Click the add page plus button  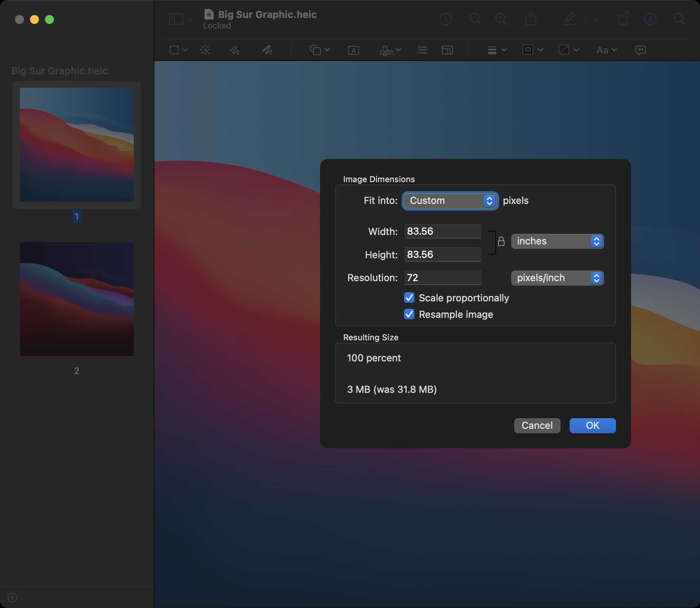[12, 597]
